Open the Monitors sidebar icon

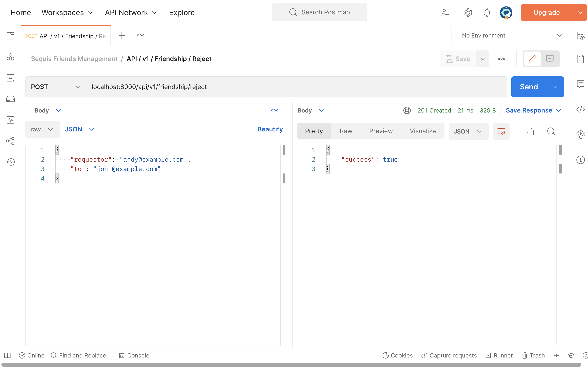(x=10, y=120)
